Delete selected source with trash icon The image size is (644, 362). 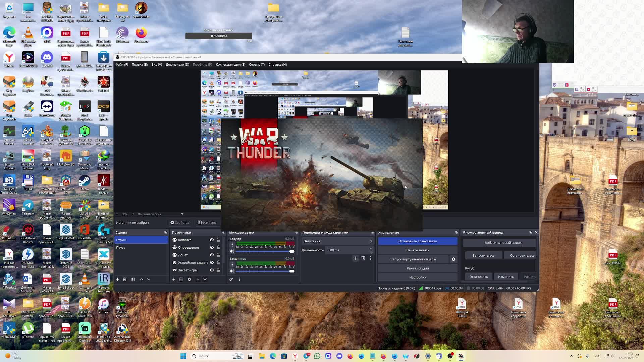point(181,279)
